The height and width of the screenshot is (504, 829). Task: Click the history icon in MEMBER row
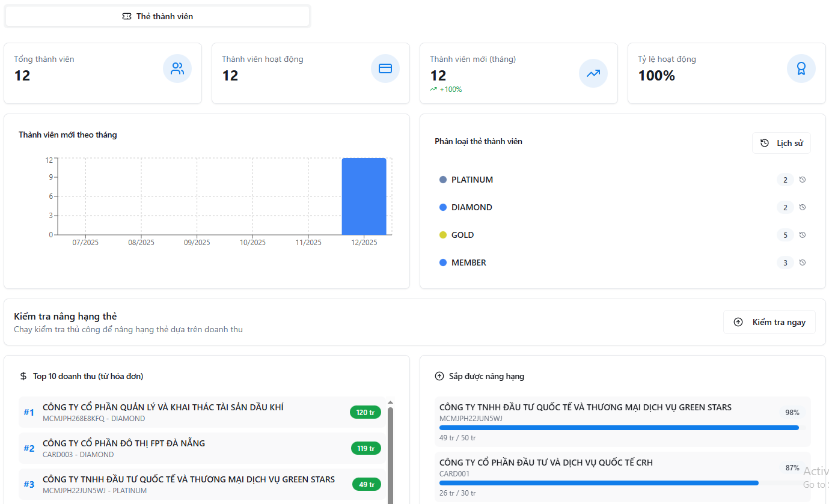tap(802, 263)
